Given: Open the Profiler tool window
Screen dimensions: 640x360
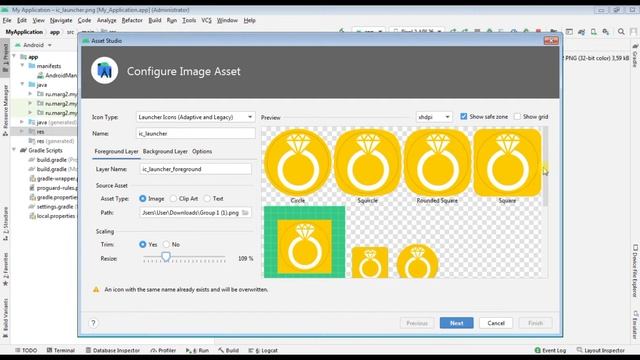Looking at the screenshot, I should [163, 350].
